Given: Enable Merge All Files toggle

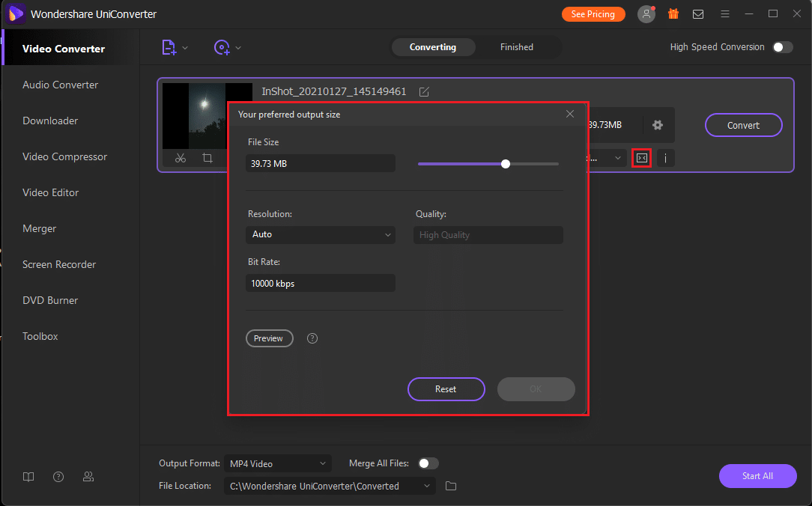Looking at the screenshot, I should [x=428, y=463].
